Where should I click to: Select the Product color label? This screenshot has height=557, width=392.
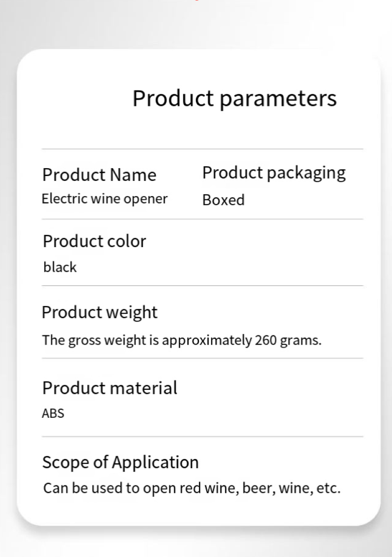[94, 241]
